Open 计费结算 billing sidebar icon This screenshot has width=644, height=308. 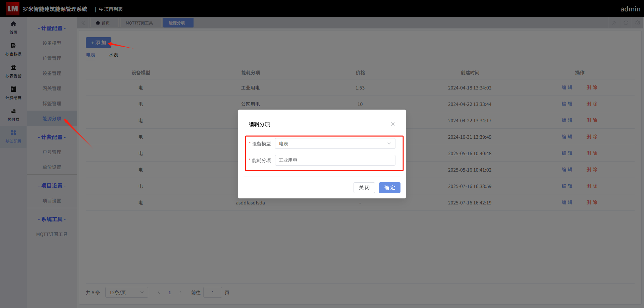pyautogui.click(x=13, y=93)
